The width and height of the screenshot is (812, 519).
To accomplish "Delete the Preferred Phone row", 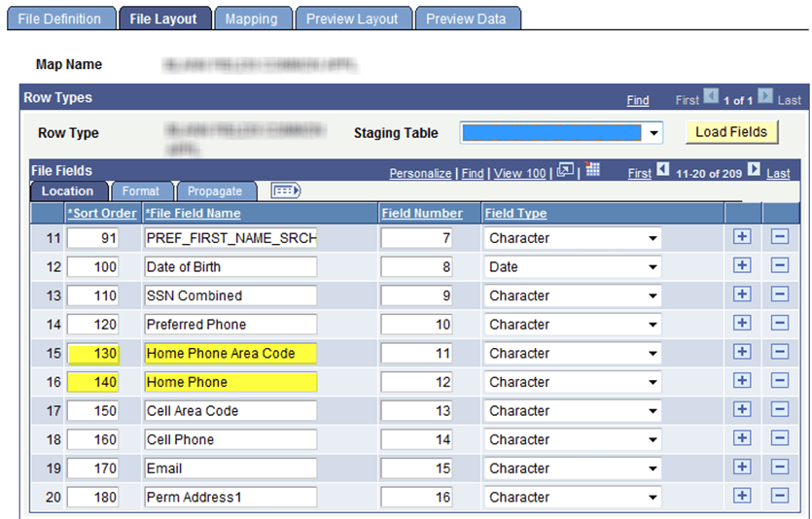I will 779,324.
